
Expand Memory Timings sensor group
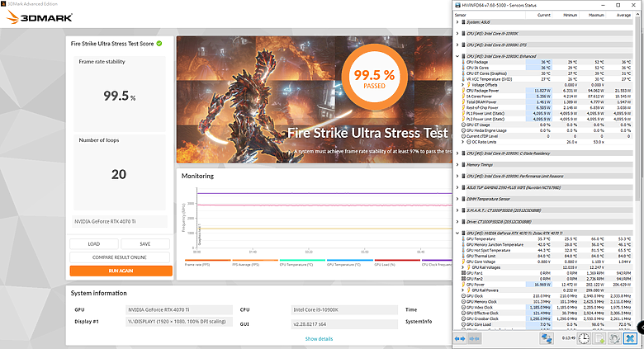click(x=457, y=165)
